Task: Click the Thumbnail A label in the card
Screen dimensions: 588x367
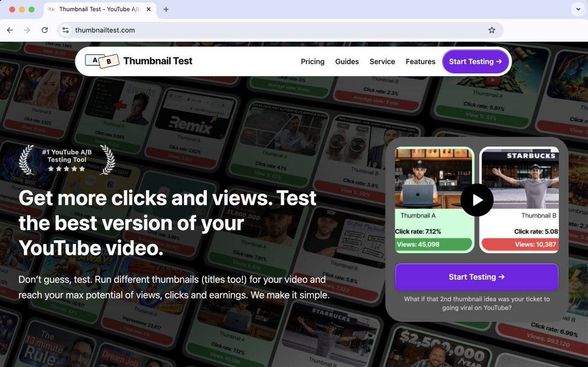Action: pyautogui.click(x=418, y=216)
